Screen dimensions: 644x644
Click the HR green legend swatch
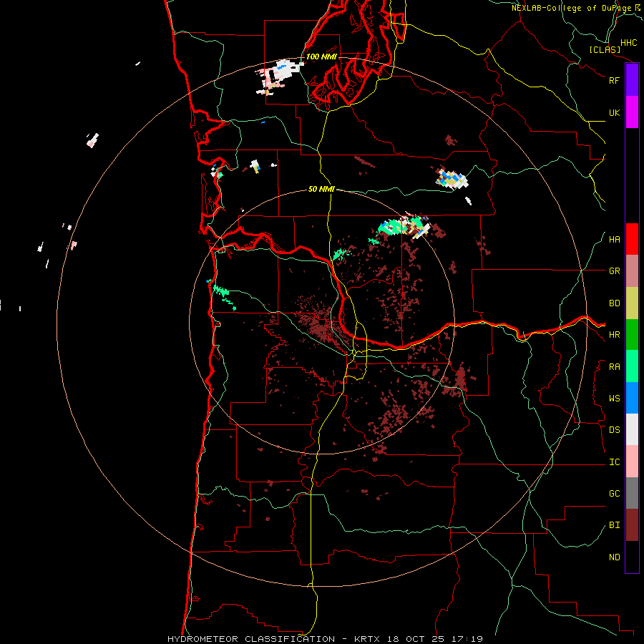pos(632,335)
